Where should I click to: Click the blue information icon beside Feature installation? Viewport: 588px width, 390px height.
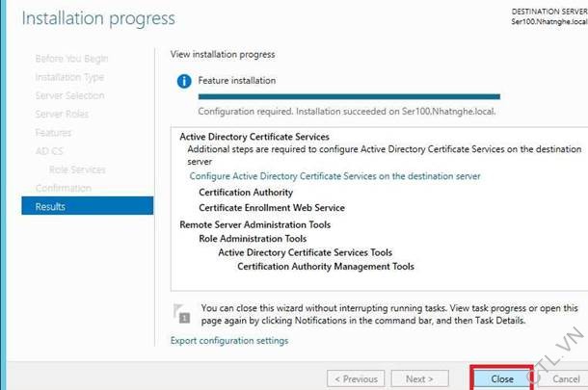click(184, 81)
